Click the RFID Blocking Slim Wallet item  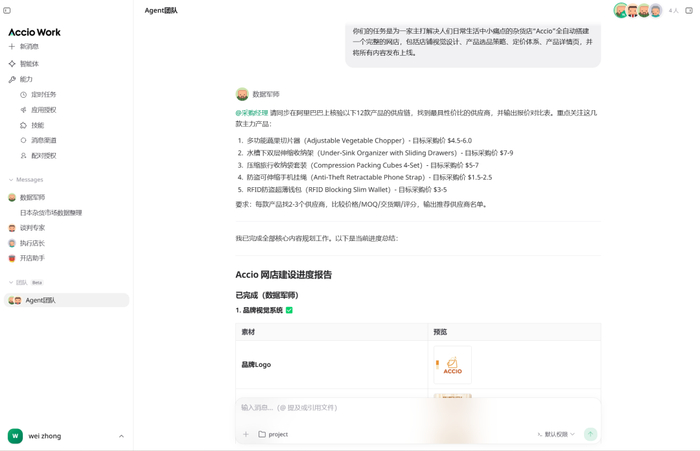(347, 189)
